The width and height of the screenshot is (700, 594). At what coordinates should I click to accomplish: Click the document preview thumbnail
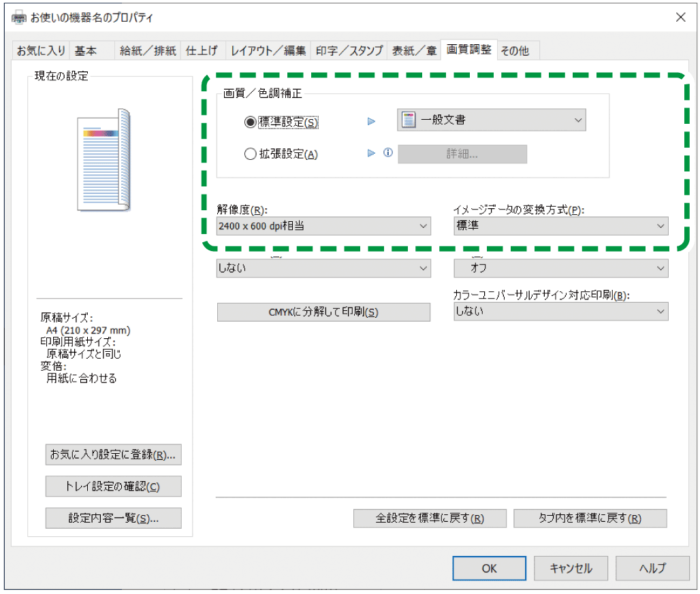click(x=102, y=160)
